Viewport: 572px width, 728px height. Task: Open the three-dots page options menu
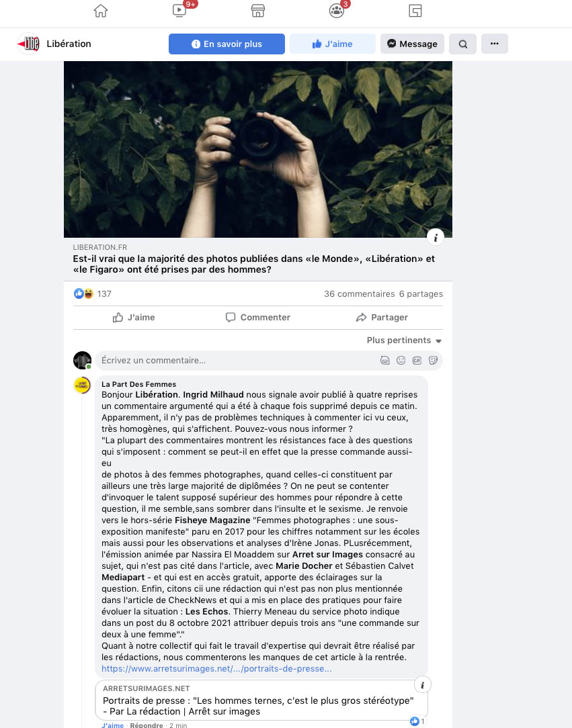495,44
